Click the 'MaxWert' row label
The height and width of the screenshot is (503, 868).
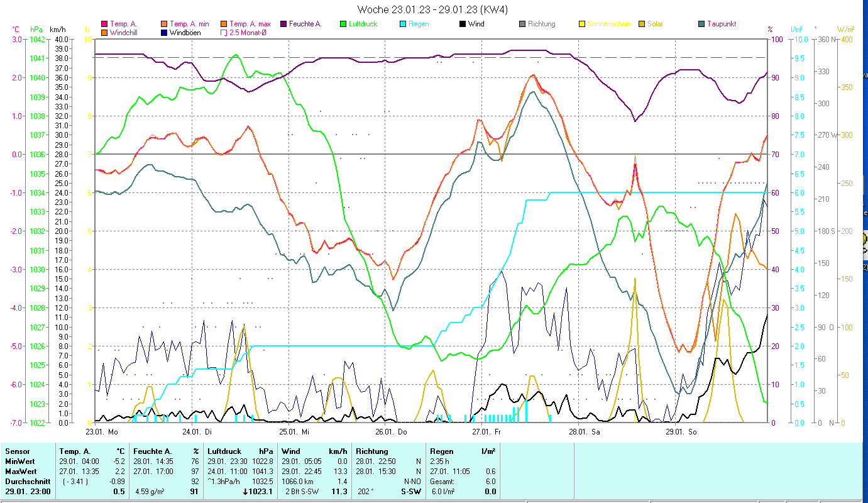pyautogui.click(x=21, y=472)
